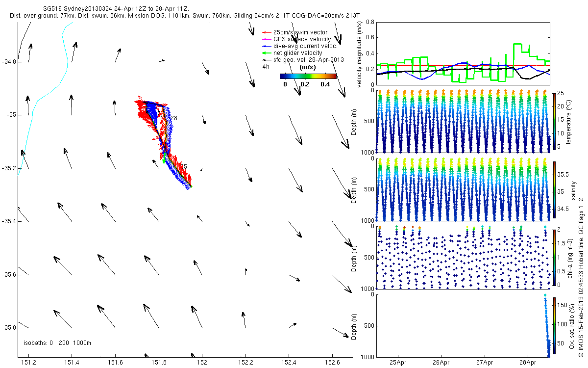Viewport: 588px width, 368px height.
Task: Click the 'Depth (m)' label of the chl-a panel
Action: pos(354,258)
